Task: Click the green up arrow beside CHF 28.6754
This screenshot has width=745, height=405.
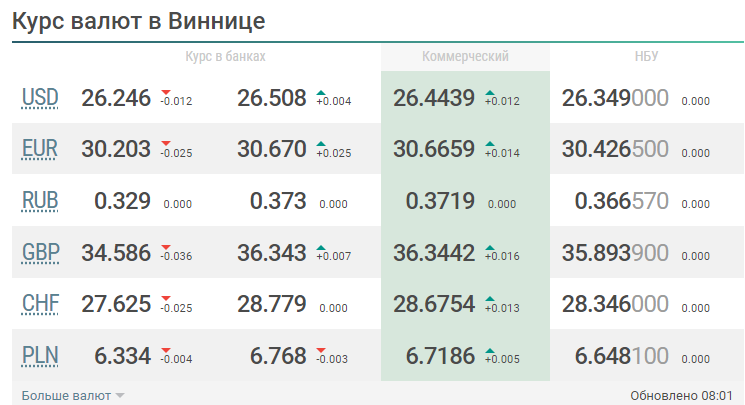Action: tap(490, 299)
